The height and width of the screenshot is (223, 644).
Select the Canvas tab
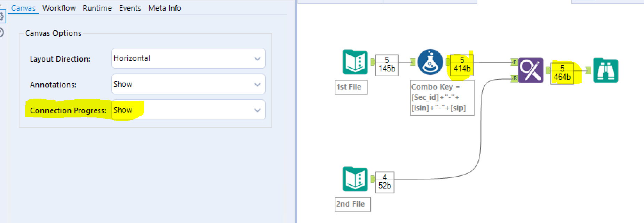(23, 8)
